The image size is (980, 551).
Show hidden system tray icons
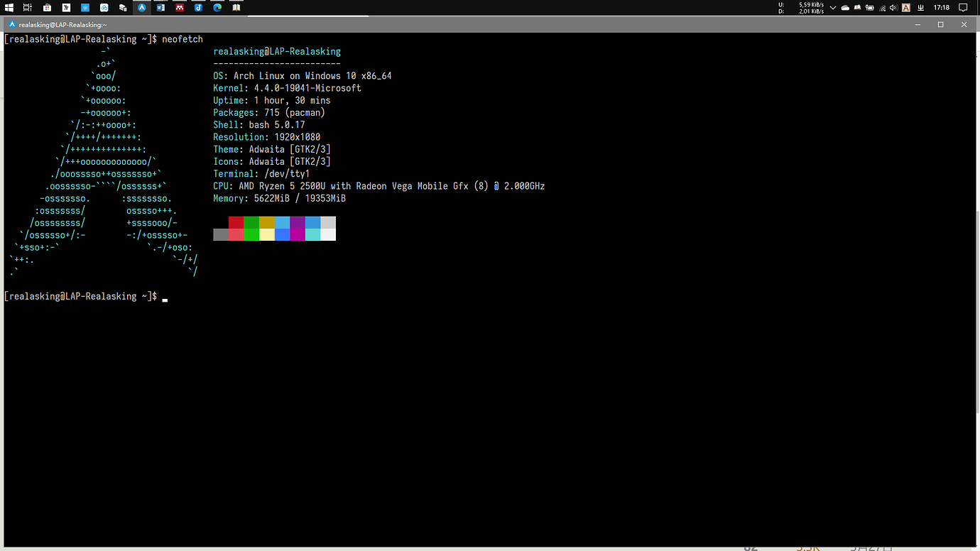(833, 8)
